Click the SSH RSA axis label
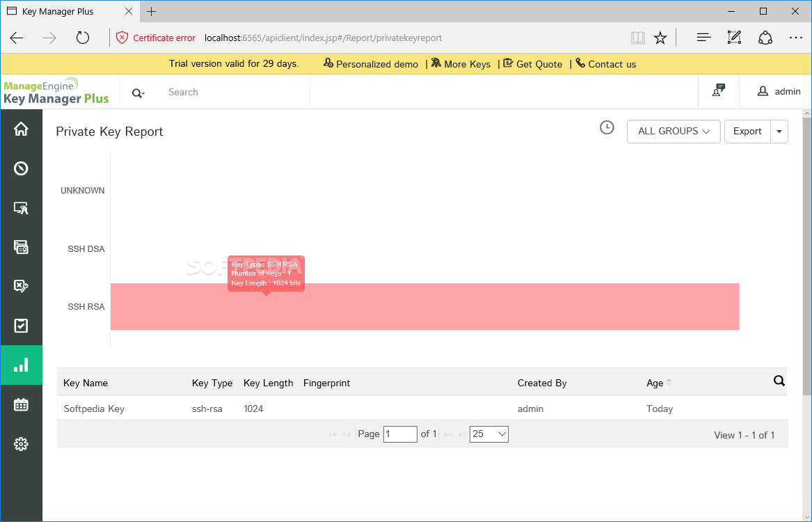812x522 pixels. click(x=86, y=307)
